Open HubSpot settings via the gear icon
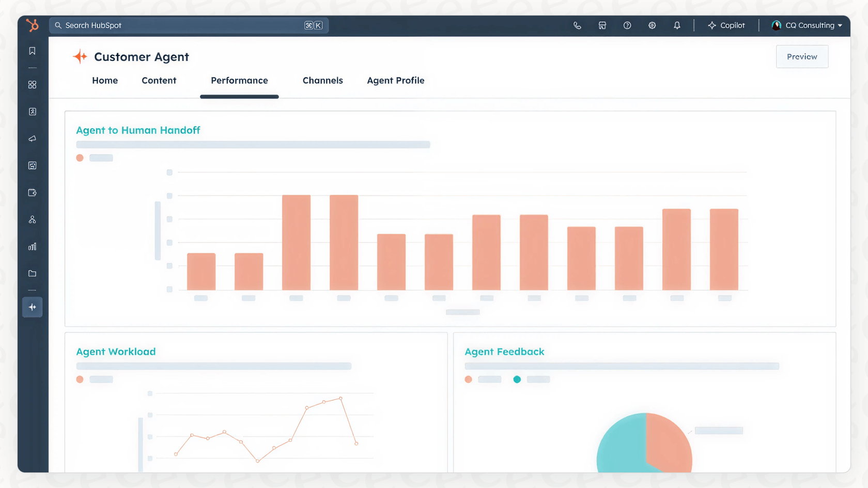868x488 pixels. pos(652,25)
